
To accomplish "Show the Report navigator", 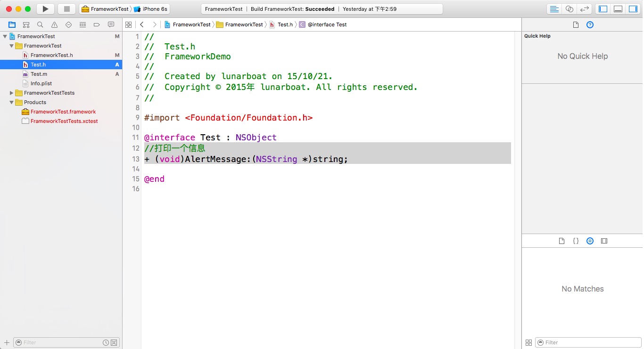I will [111, 24].
